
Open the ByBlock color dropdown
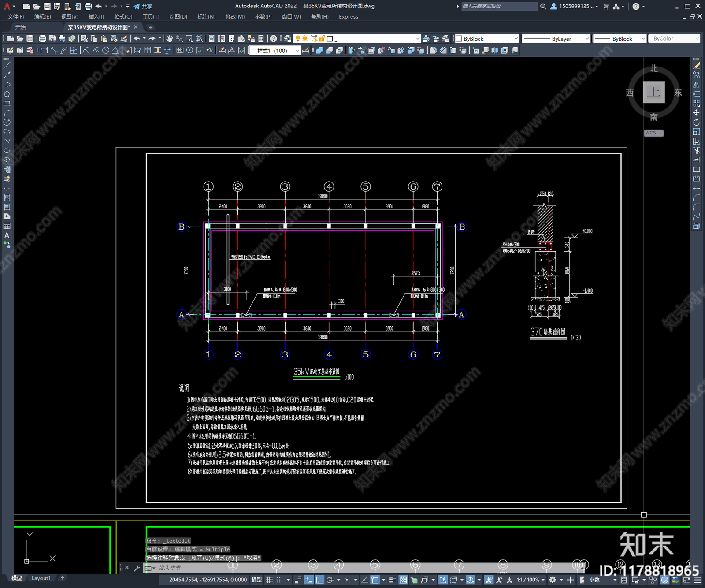(x=487, y=39)
